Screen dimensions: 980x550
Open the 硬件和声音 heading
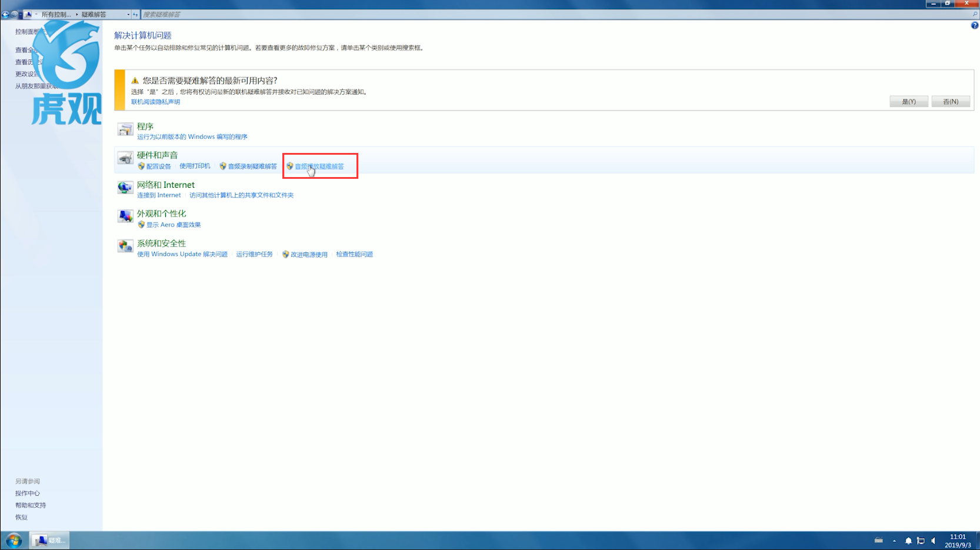coord(157,155)
